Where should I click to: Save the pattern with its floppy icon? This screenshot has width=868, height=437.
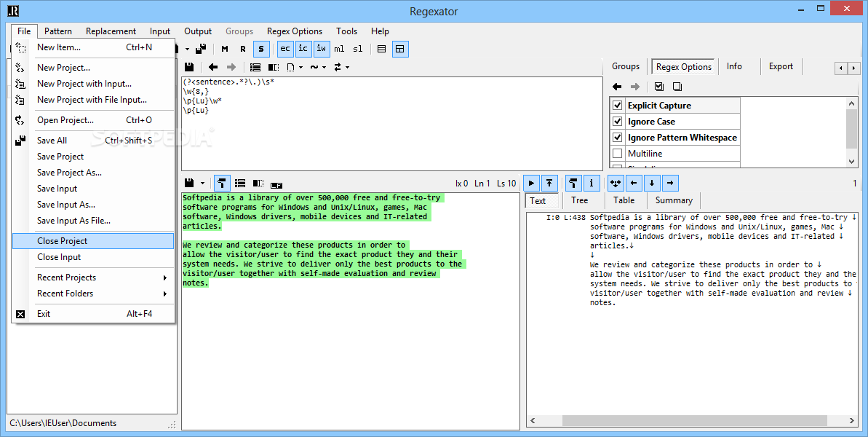189,67
